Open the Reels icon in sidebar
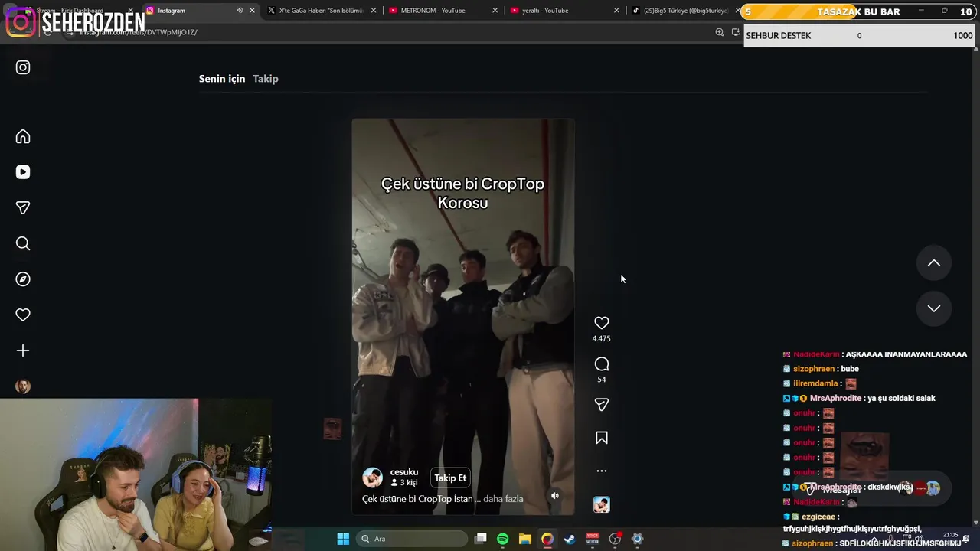Viewport: 980px width, 551px height. click(x=23, y=172)
